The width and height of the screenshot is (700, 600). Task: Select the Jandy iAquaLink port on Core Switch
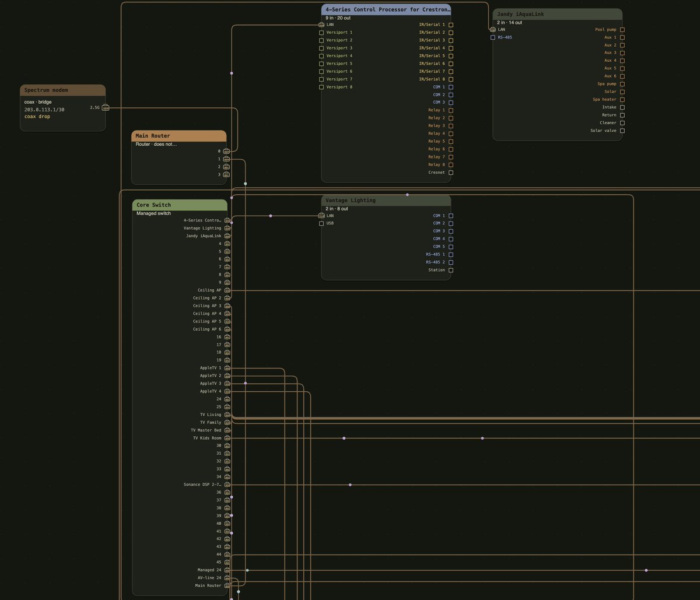(x=228, y=236)
